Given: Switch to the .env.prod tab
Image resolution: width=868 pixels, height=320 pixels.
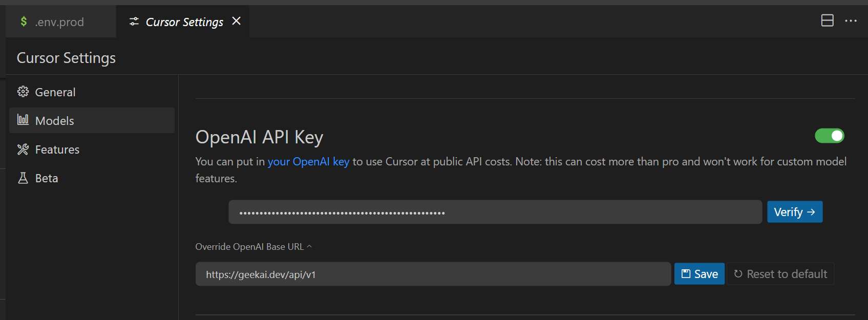Looking at the screenshot, I should pos(60,22).
